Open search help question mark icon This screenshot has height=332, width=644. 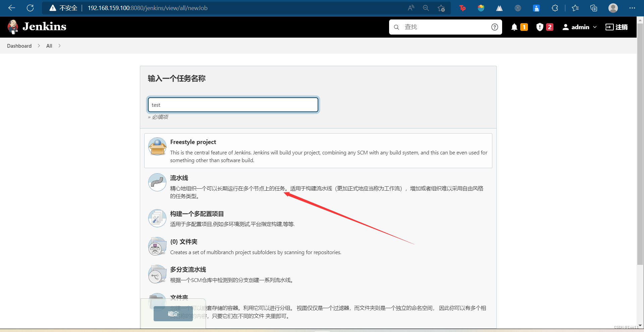click(x=495, y=27)
